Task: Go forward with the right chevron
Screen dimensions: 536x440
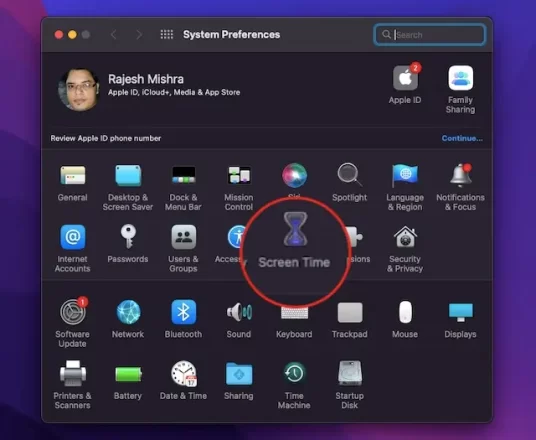Action: pos(139,35)
